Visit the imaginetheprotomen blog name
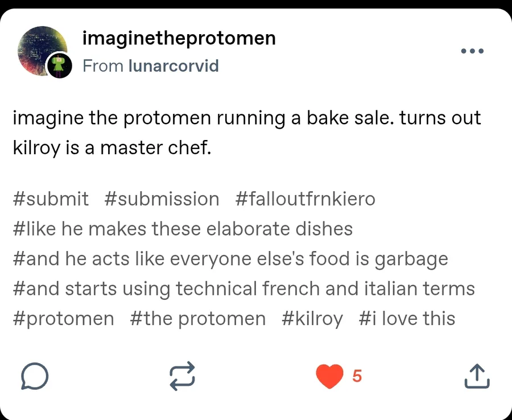The width and height of the screenshot is (512, 420). pos(179,38)
